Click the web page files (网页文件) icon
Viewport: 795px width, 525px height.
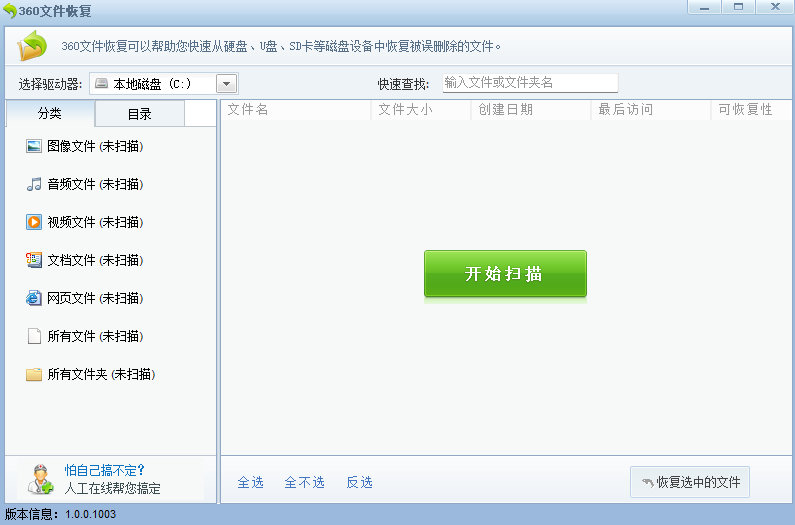(34, 298)
